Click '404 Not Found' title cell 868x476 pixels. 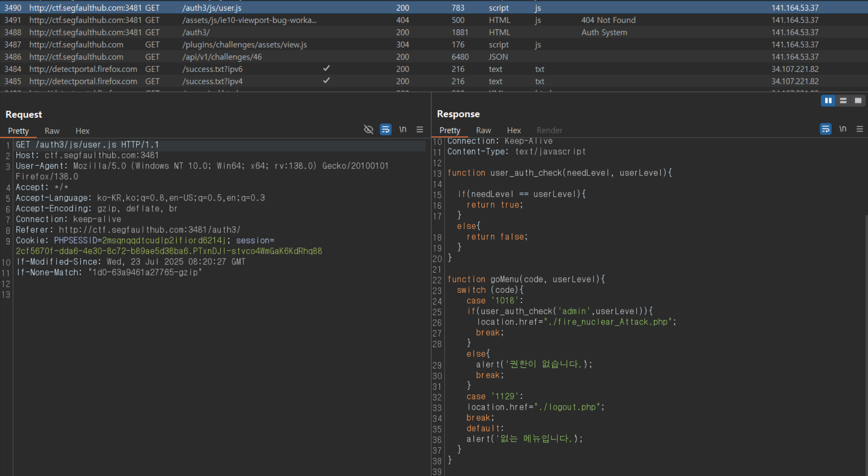coord(608,20)
